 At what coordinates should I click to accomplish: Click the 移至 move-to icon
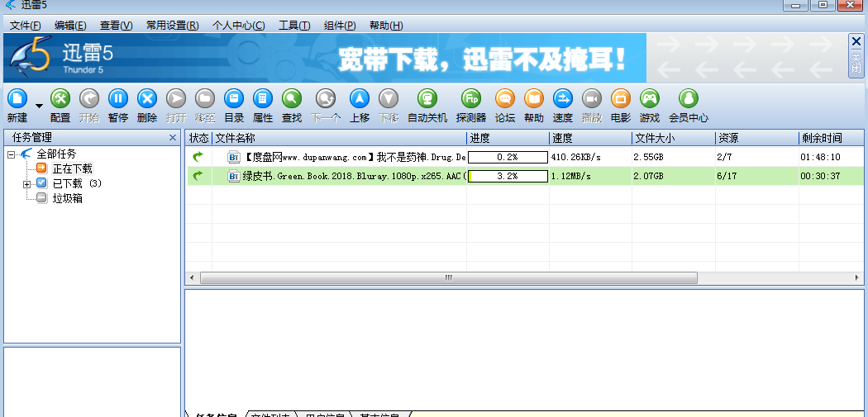click(205, 100)
